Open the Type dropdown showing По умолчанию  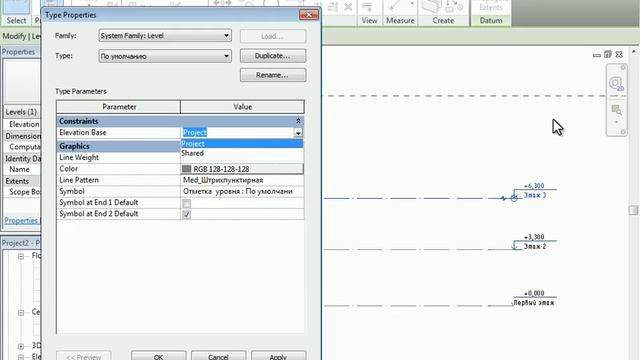tap(165, 56)
